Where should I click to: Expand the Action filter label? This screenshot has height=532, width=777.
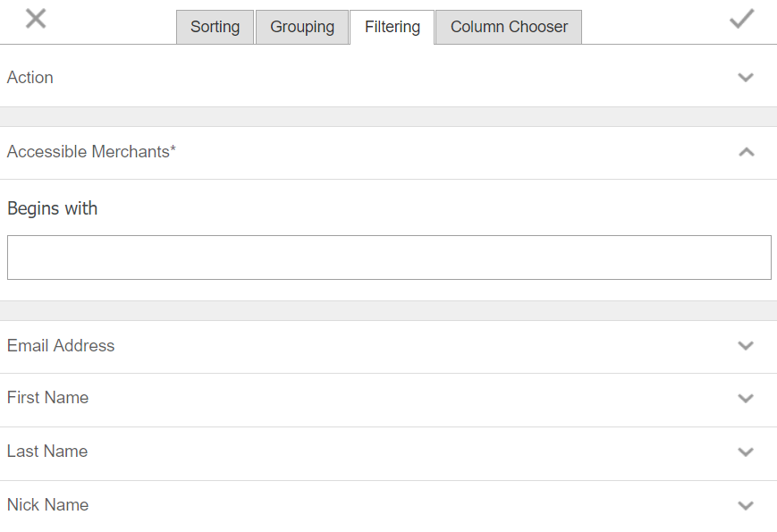30,78
